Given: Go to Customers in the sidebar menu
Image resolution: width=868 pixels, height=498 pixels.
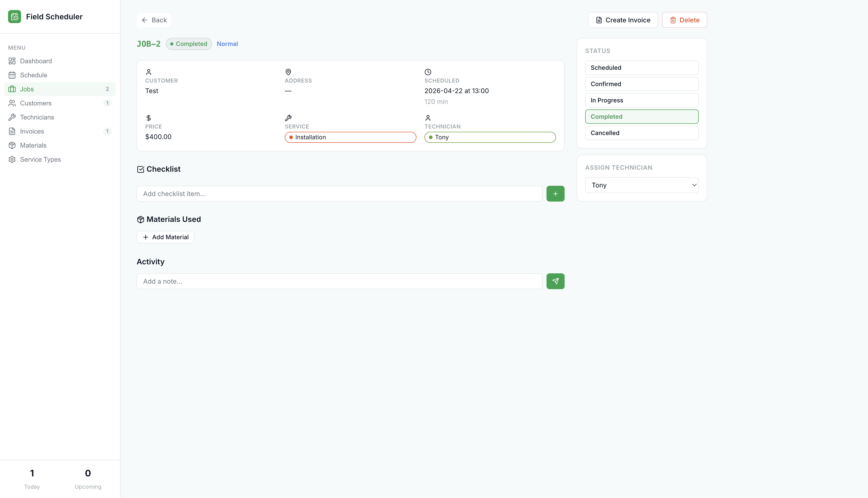Looking at the screenshot, I should pyautogui.click(x=35, y=103).
